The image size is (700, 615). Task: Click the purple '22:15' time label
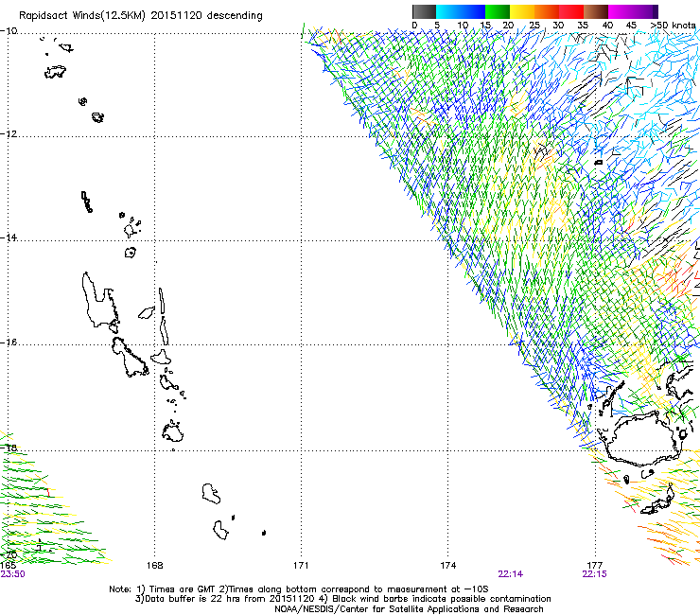coord(595,574)
